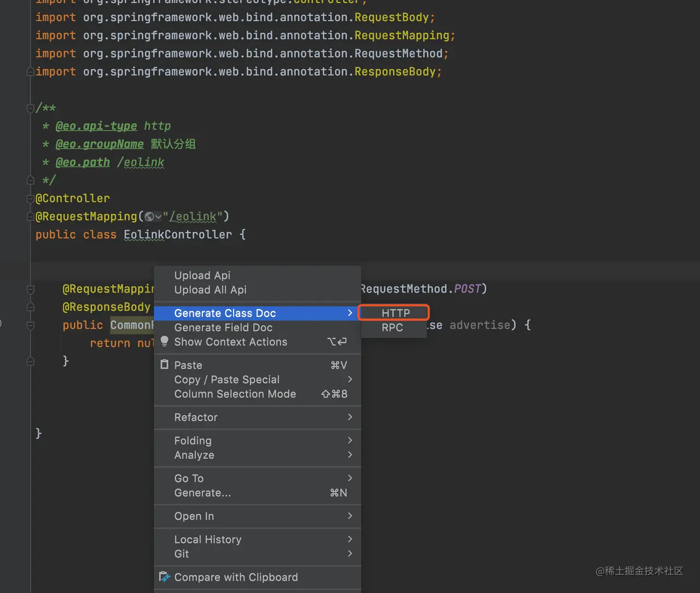The image size is (700, 593).
Task: Click the @eo.path tag in the doc comment
Action: 83,162
